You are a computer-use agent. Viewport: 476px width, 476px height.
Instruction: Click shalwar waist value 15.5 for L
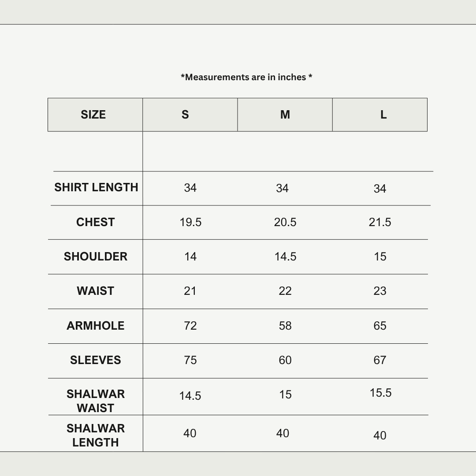click(380, 393)
